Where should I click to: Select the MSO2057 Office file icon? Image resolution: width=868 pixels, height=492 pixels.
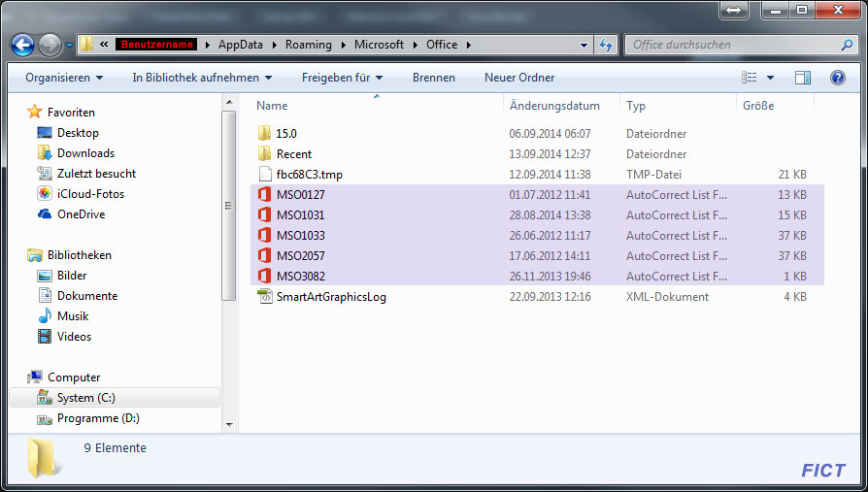(x=265, y=255)
